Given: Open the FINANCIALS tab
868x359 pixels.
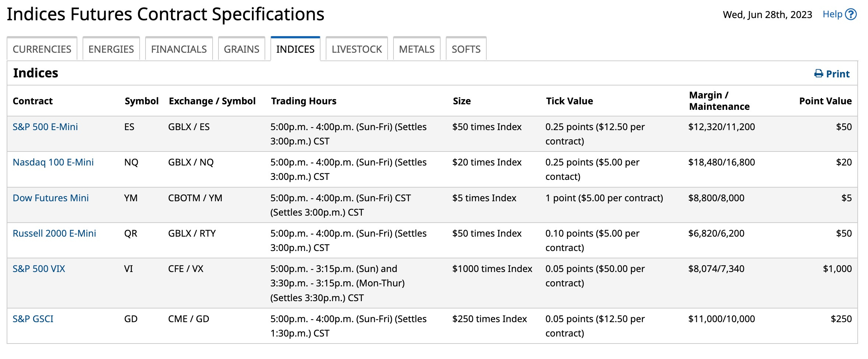Looking at the screenshot, I should 179,49.
